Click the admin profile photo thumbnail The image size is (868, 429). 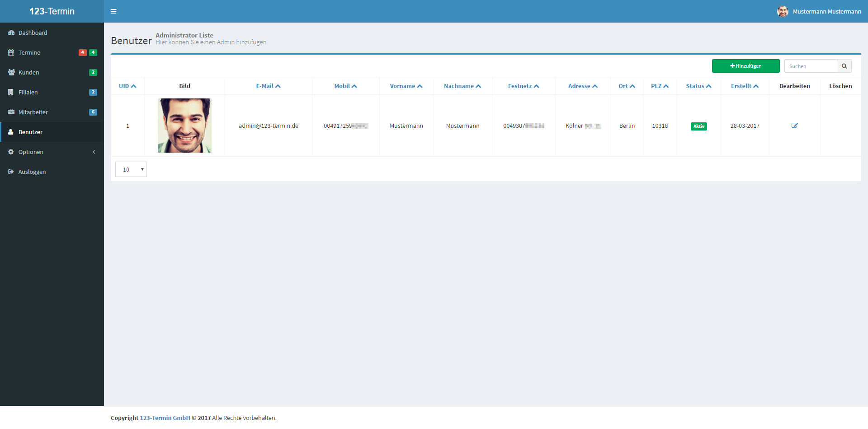[184, 126]
